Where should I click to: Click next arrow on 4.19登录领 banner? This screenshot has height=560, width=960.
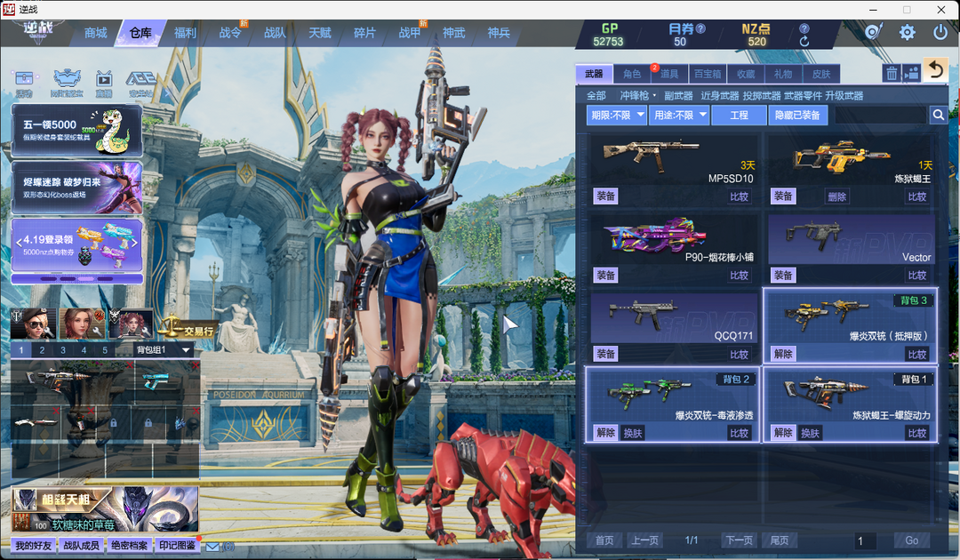135,243
